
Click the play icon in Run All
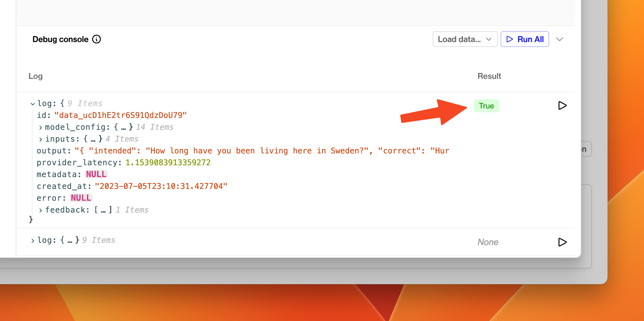click(x=509, y=39)
